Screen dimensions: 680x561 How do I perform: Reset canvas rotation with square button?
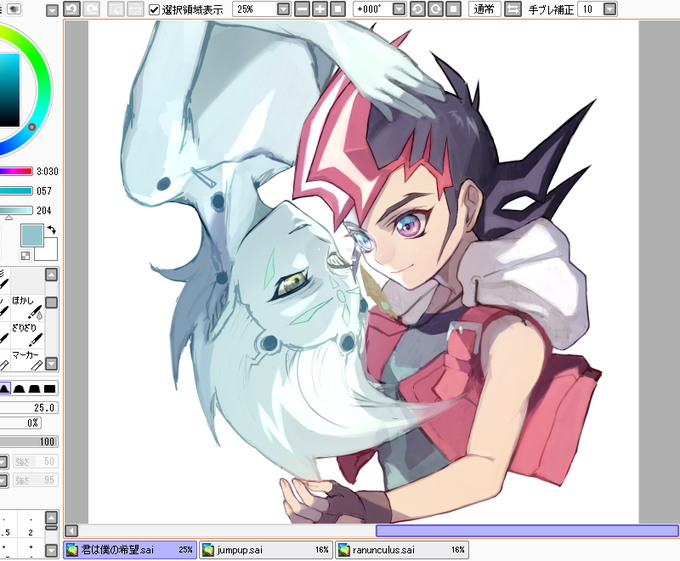pyautogui.click(x=453, y=9)
